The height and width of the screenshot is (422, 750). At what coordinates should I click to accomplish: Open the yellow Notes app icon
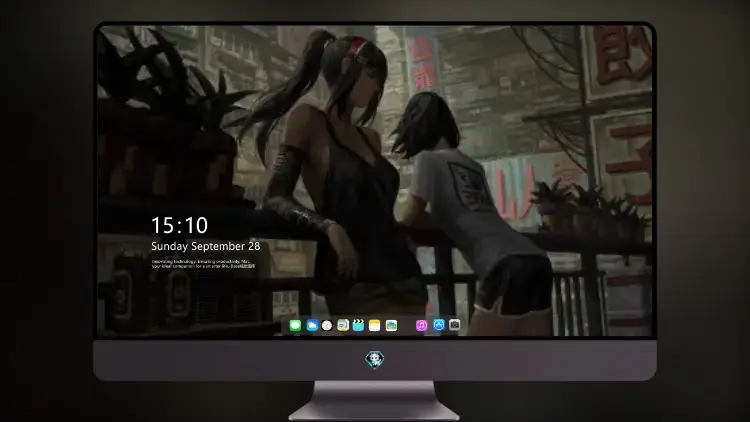tap(375, 325)
